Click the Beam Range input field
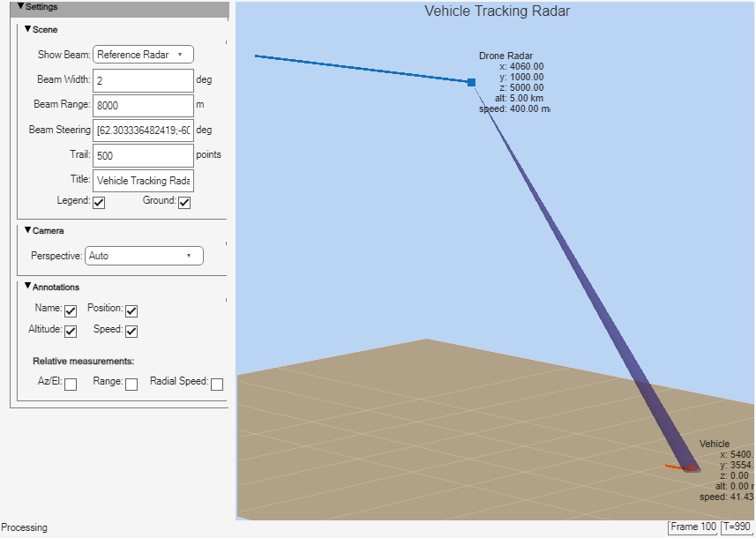This screenshot has height=538, width=756. (x=143, y=106)
